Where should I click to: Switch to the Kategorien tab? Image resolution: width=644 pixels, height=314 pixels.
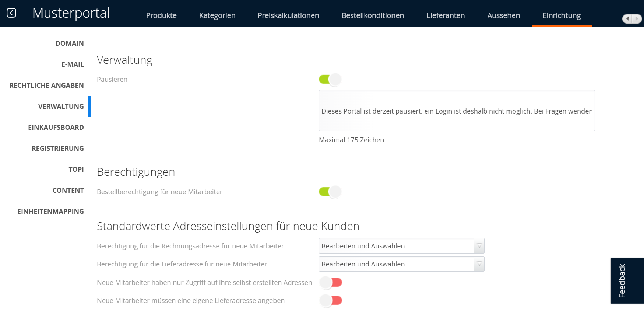(217, 15)
